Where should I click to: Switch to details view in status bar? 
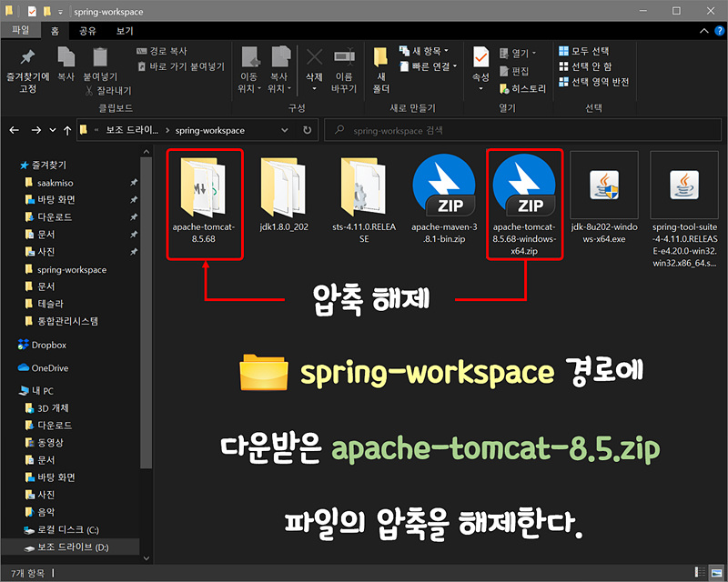coord(700,573)
